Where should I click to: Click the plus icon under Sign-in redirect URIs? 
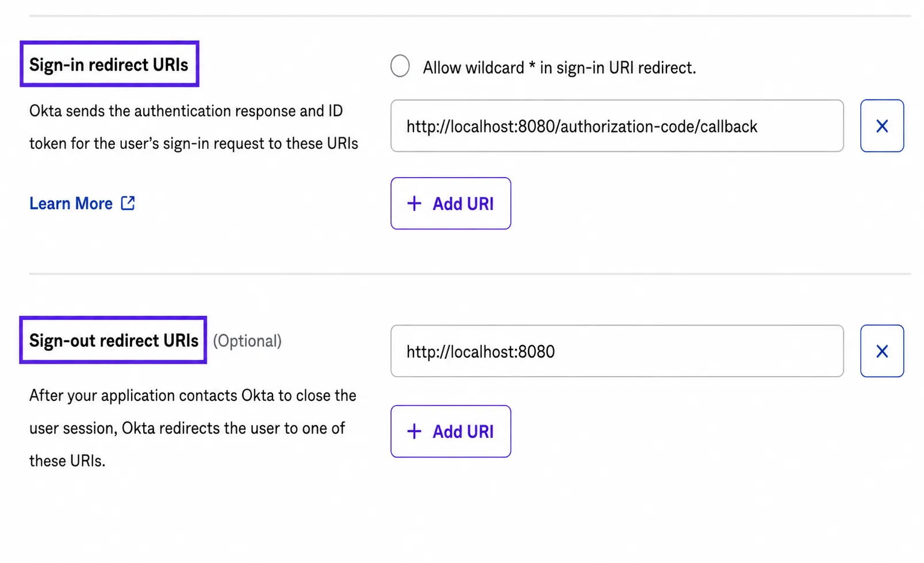click(x=414, y=204)
